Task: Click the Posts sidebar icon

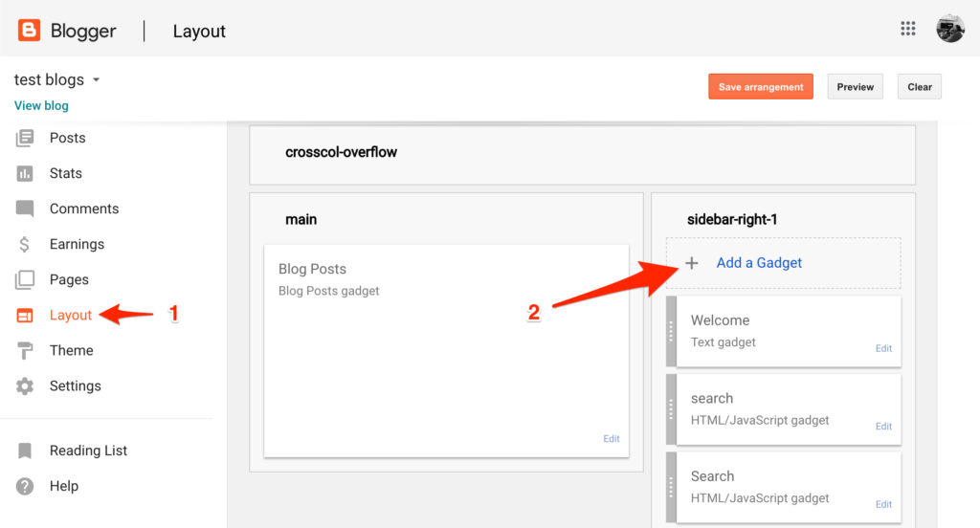Action: coord(24,138)
